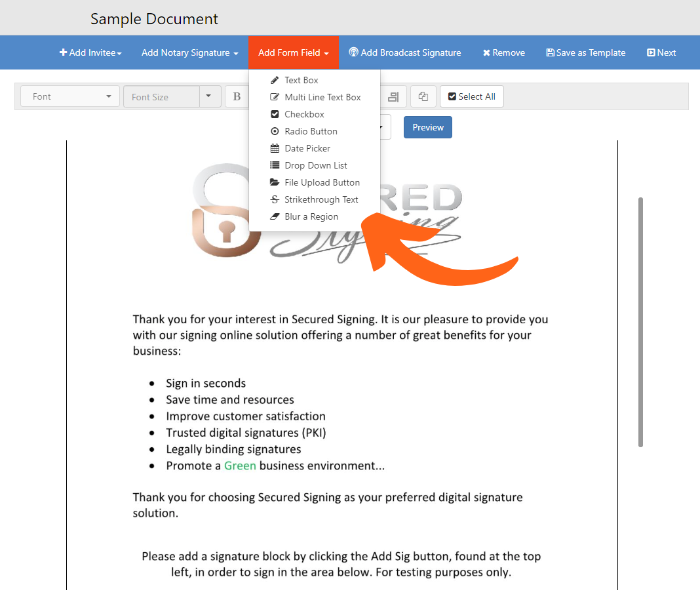Toggle the Select All checkbox button

(472, 96)
